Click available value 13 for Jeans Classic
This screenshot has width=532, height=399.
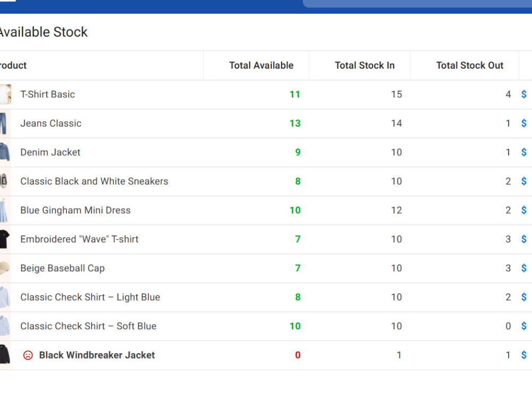[295, 123]
